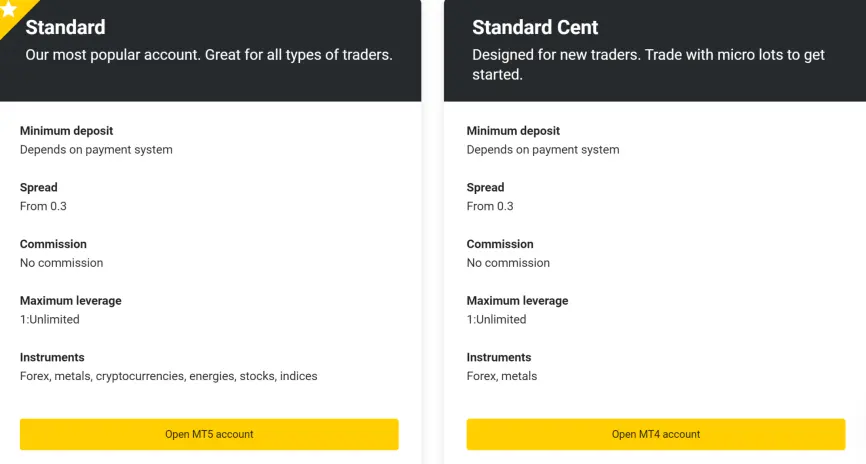Click Minimum deposit label in Standard card
The image size is (866, 464).
66,131
